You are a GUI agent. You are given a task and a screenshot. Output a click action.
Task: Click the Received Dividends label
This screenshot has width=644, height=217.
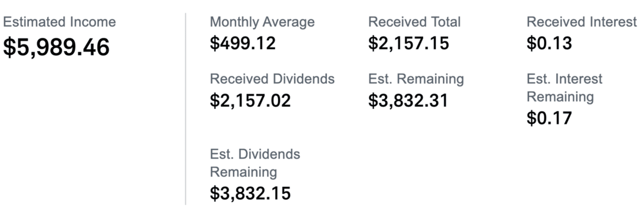[x=272, y=79]
